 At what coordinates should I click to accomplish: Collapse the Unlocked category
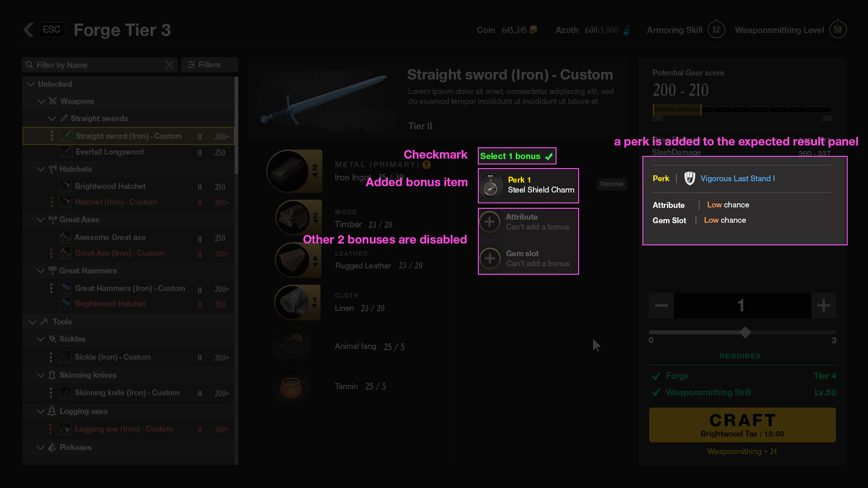tap(31, 84)
